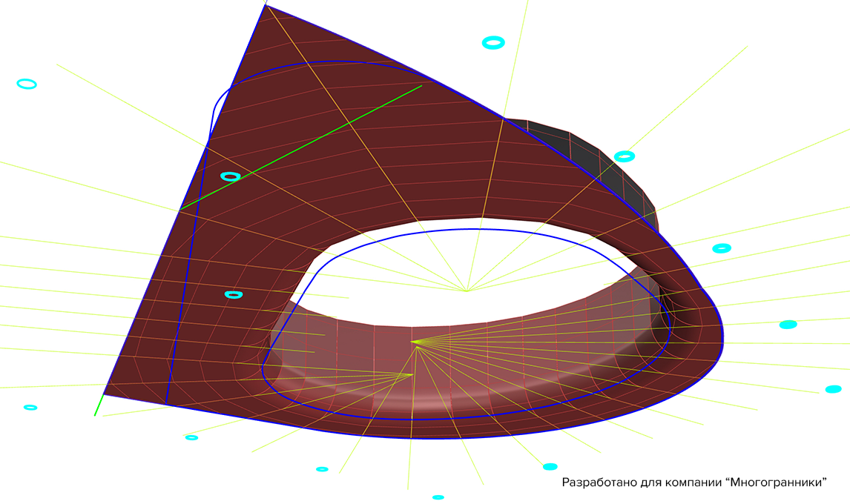Click the caption text mentioning "Многогранники"
The height and width of the screenshot is (504, 850).
[694, 482]
